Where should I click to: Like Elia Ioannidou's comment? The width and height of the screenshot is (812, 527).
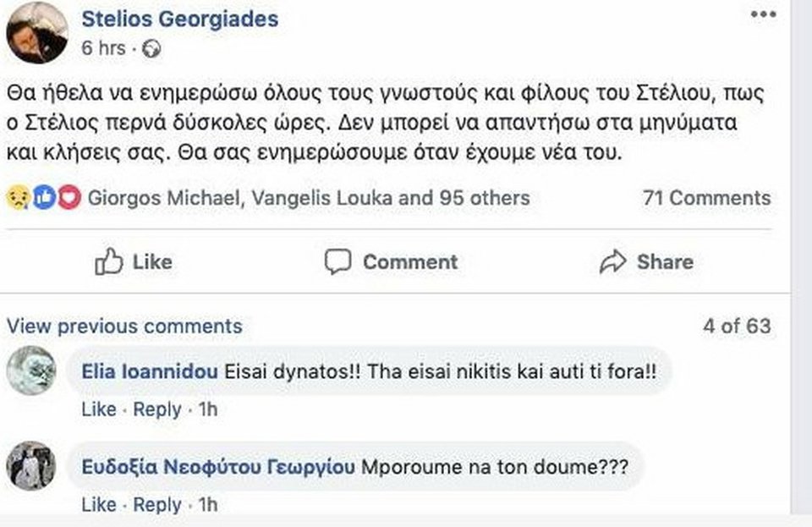point(99,409)
